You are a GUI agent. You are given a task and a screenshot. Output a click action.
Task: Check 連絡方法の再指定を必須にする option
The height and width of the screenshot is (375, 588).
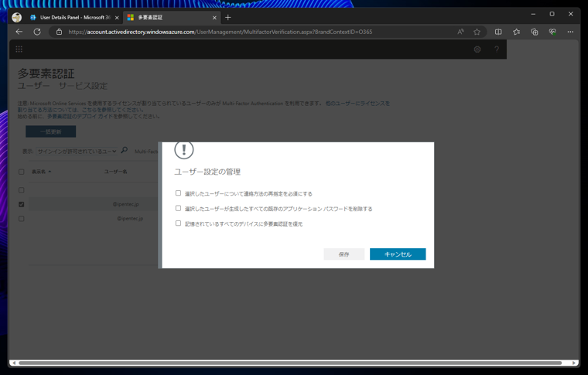(x=178, y=193)
